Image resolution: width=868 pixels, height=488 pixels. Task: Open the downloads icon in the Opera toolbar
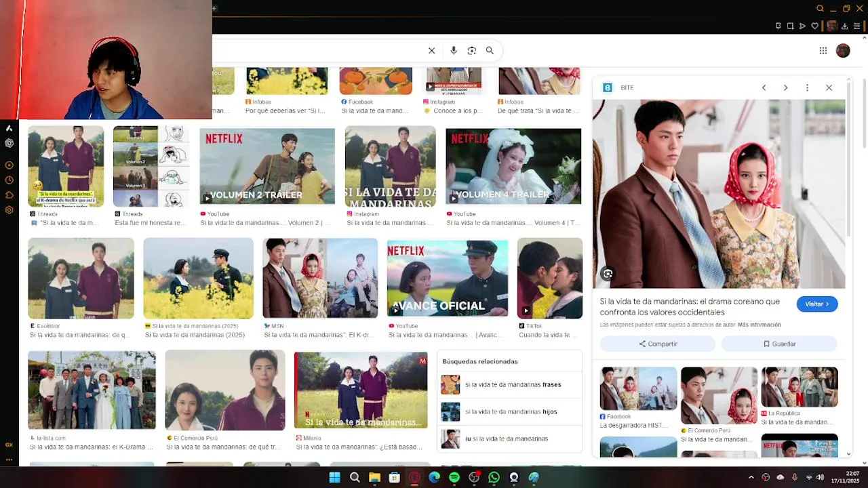coord(845,26)
